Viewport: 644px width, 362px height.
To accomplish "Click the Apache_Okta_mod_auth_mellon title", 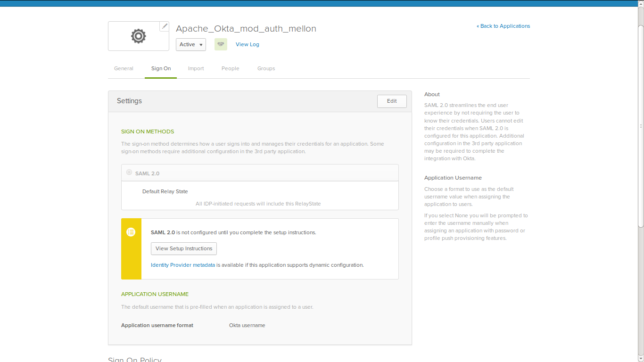I will pos(246,28).
